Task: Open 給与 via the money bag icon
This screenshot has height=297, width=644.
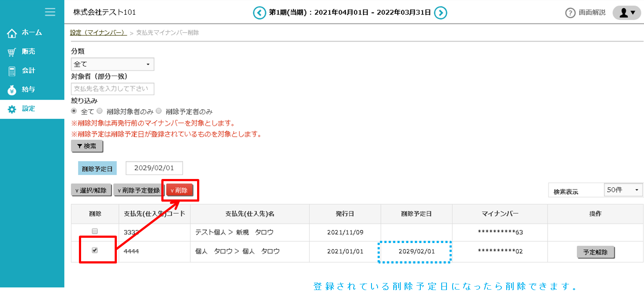Action: [12, 90]
